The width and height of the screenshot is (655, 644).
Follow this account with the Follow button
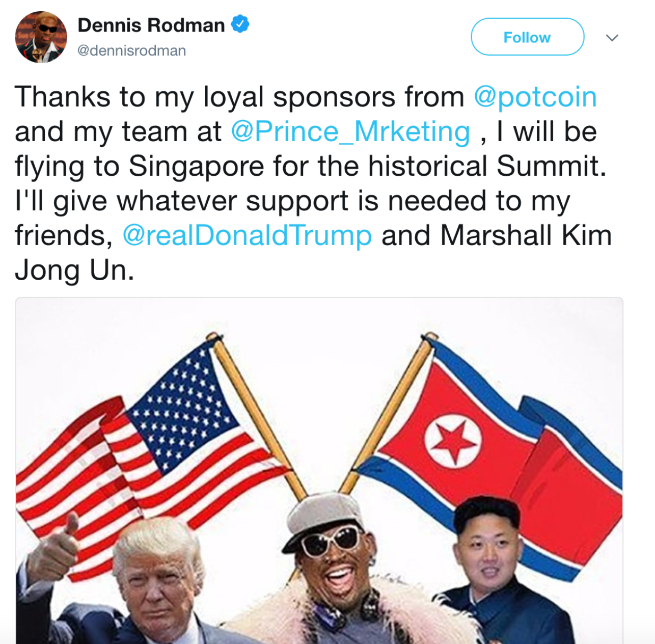click(x=527, y=37)
